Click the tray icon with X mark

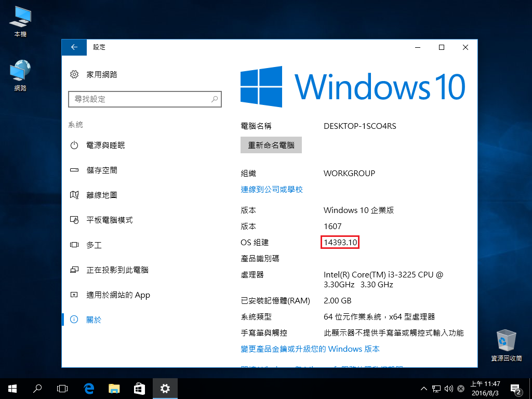coord(461,389)
